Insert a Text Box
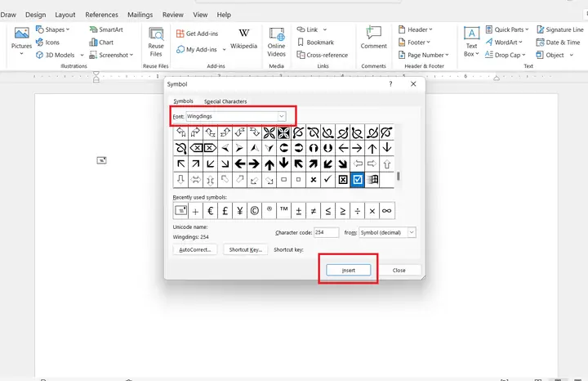The image size is (588, 381). tap(471, 42)
